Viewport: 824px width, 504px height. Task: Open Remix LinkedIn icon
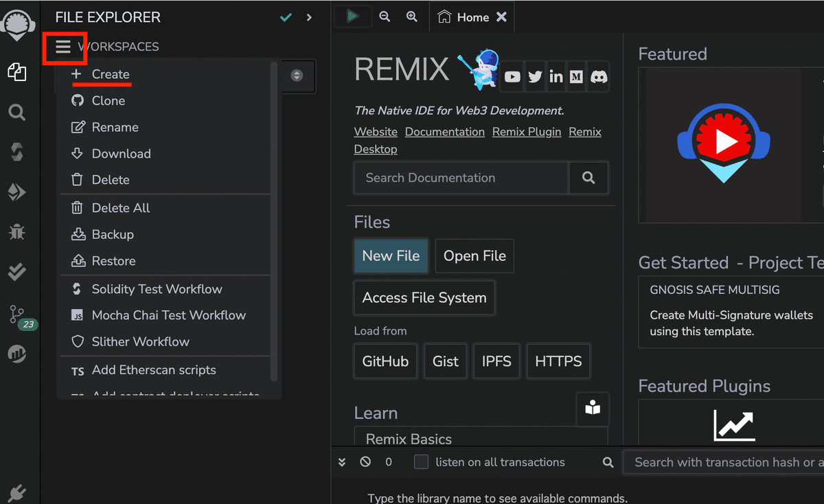[556, 77]
